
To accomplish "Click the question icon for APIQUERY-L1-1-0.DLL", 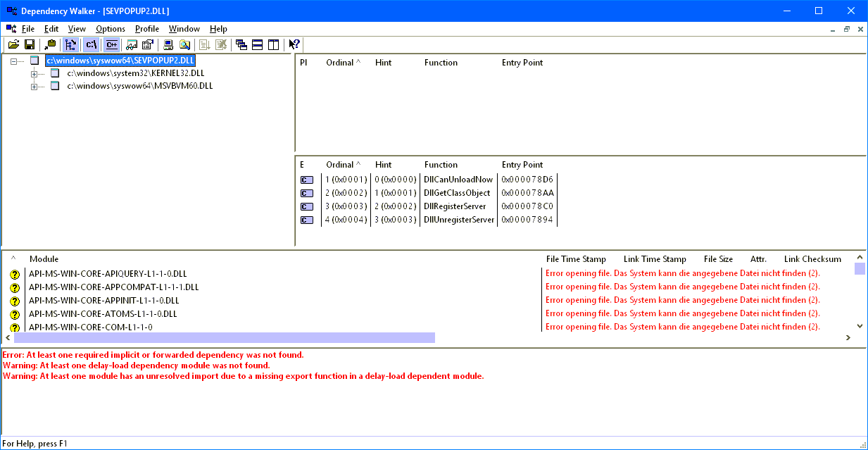I will tap(15, 274).
